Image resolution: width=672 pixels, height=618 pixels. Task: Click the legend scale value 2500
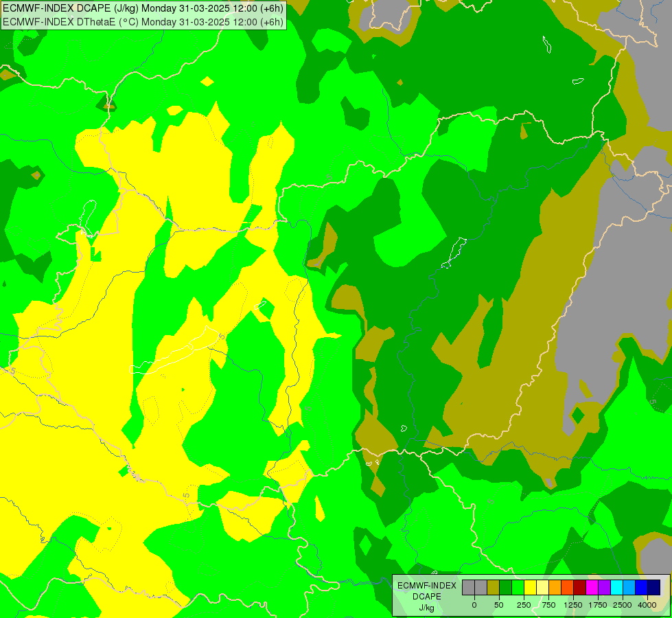(x=623, y=605)
